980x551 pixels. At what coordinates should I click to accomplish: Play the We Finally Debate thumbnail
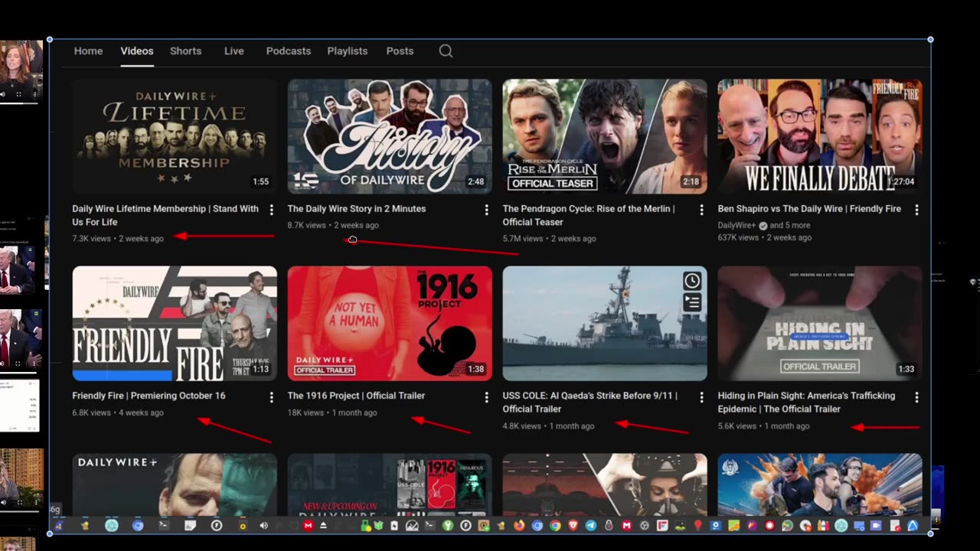pyautogui.click(x=820, y=136)
